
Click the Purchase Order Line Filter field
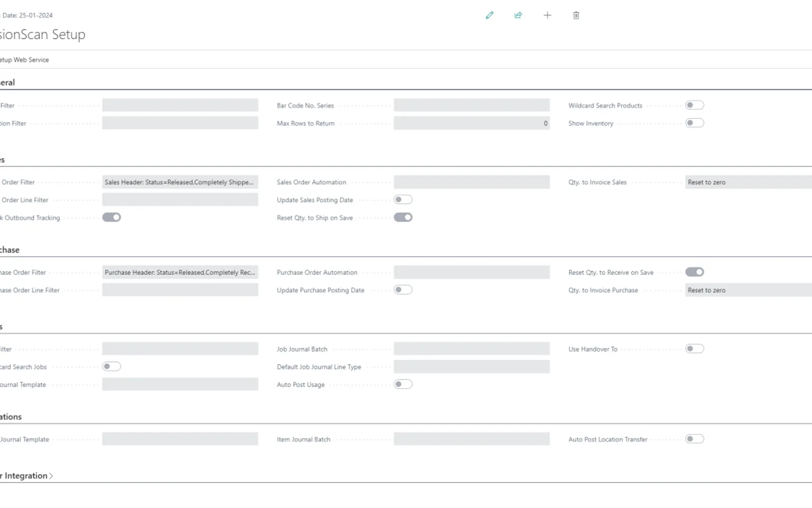click(180, 290)
